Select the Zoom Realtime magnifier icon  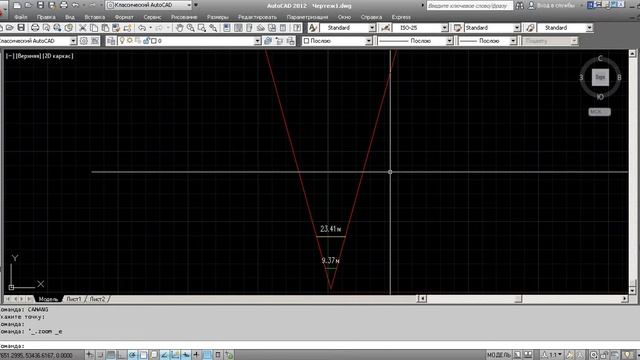coord(191,28)
